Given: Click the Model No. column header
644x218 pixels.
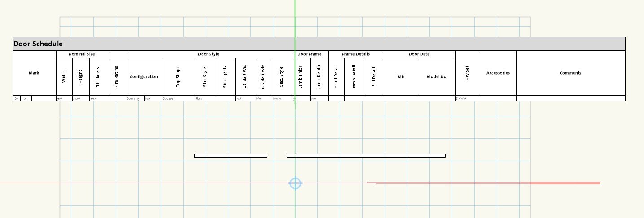Looking at the screenshot, I should pos(437,76).
